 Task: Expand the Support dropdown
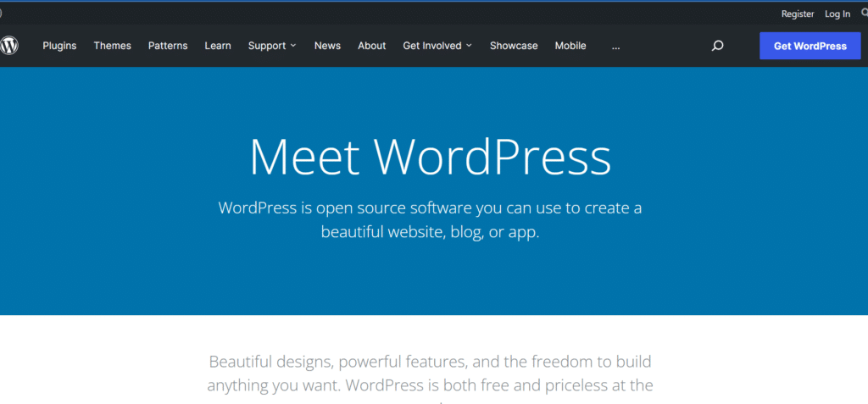coord(272,46)
